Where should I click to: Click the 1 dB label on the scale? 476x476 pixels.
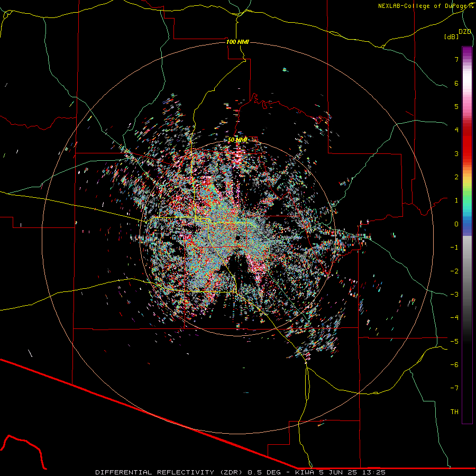[456, 200]
